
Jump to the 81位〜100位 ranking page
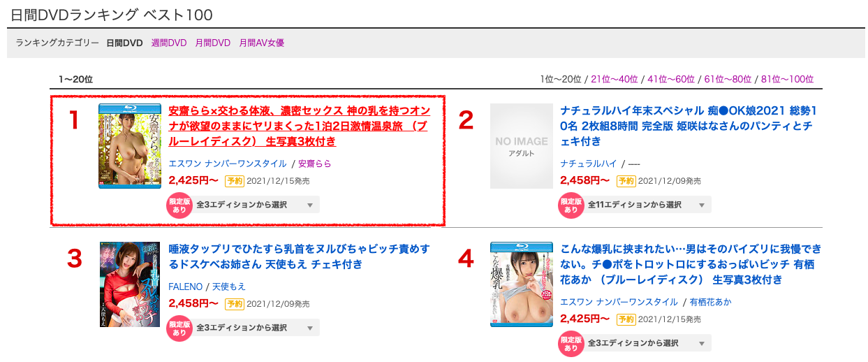coord(787,80)
